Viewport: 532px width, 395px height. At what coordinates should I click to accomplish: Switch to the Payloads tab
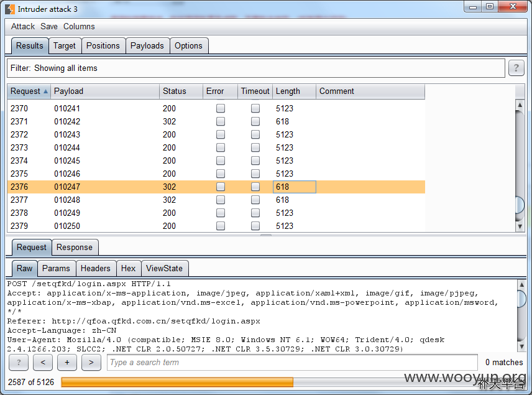(147, 46)
